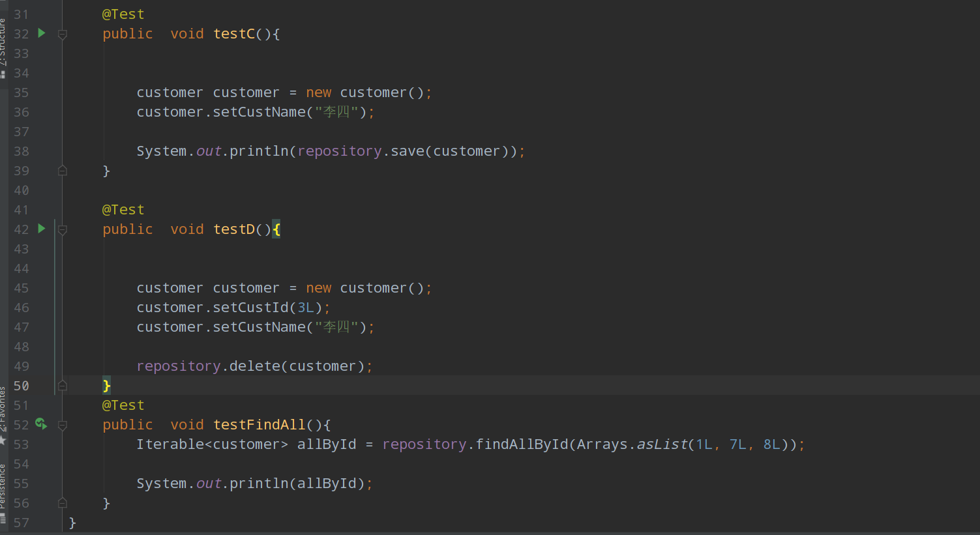Click the testC method name

[x=234, y=34]
